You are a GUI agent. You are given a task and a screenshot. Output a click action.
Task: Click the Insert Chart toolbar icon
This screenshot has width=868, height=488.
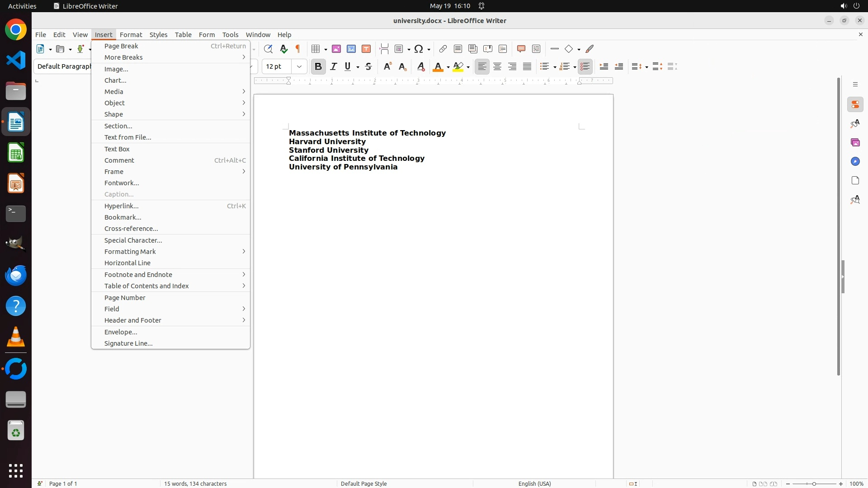click(x=351, y=49)
